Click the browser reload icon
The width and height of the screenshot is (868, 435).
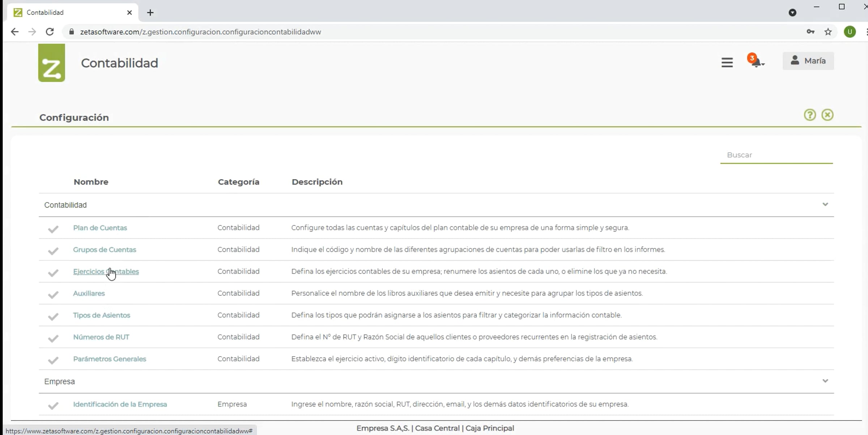pos(50,32)
